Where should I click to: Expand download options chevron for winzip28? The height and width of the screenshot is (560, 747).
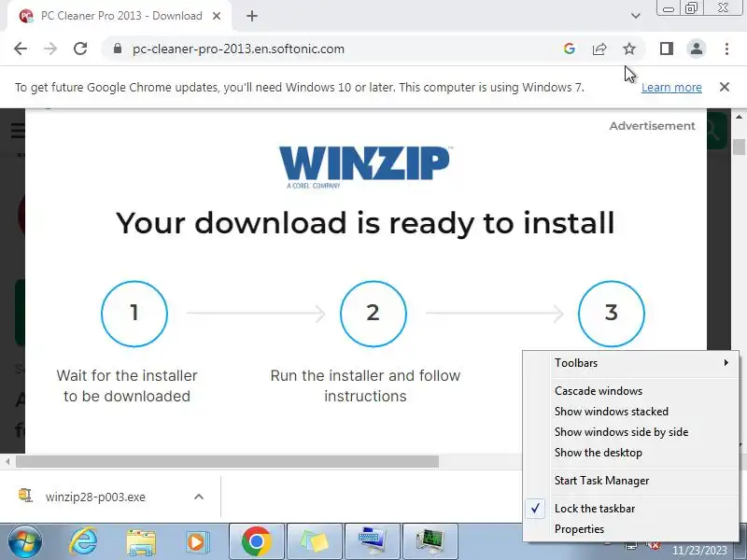tap(199, 497)
